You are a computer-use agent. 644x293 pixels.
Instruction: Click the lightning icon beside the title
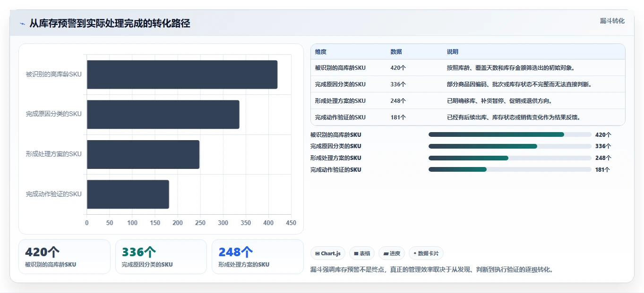(22, 24)
